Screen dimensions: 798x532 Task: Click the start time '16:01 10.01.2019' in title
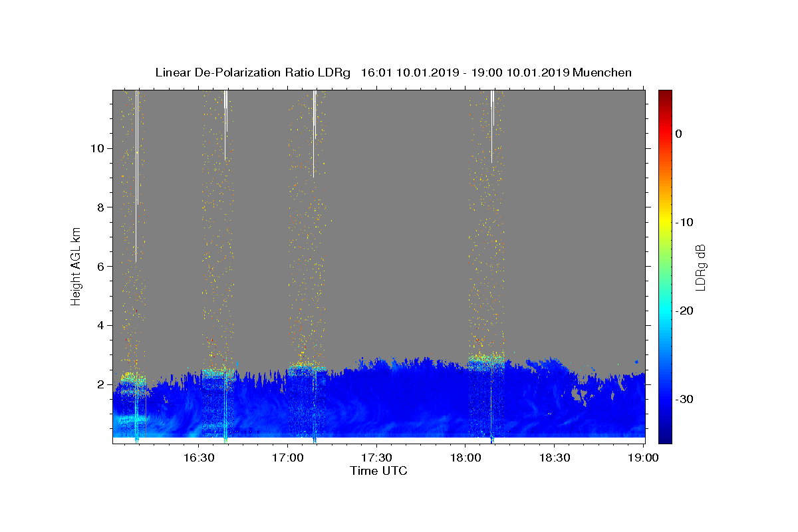coord(409,72)
